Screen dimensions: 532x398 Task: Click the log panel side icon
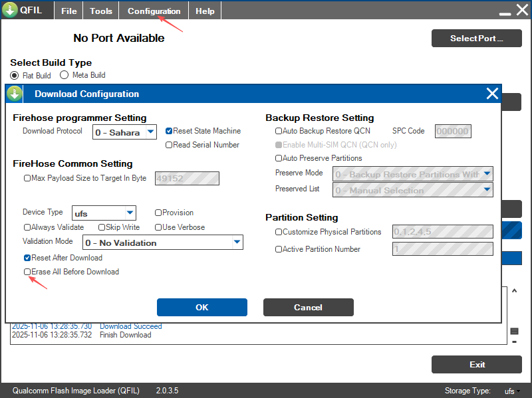coord(514,331)
